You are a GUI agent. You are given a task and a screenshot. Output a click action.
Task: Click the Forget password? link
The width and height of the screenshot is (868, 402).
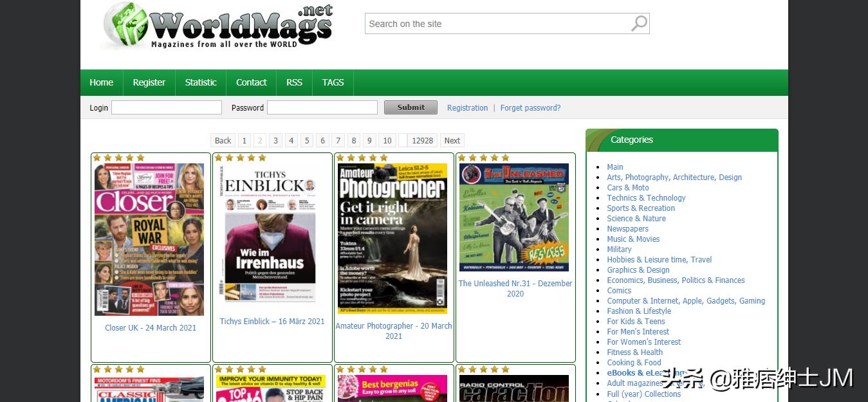click(x=530, y=108)
